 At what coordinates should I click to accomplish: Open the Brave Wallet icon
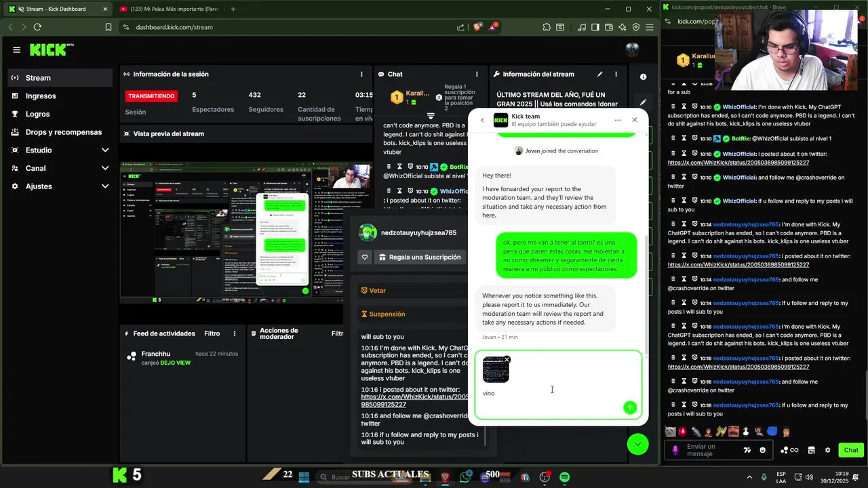[x=608, y=27]
